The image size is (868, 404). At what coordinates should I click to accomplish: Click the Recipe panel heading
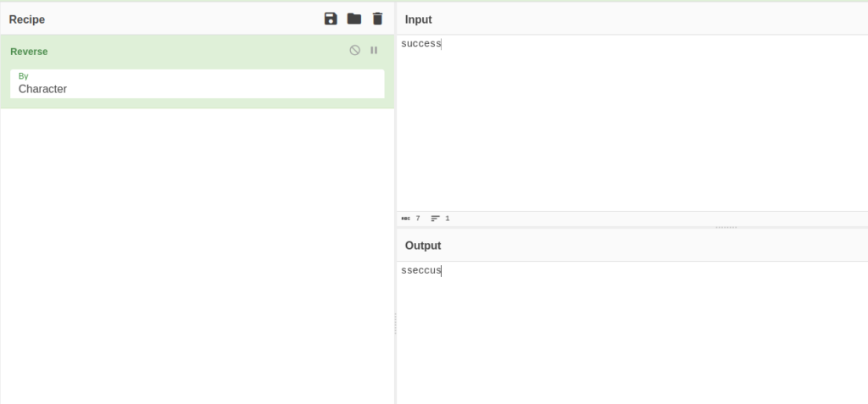point(26,19)
